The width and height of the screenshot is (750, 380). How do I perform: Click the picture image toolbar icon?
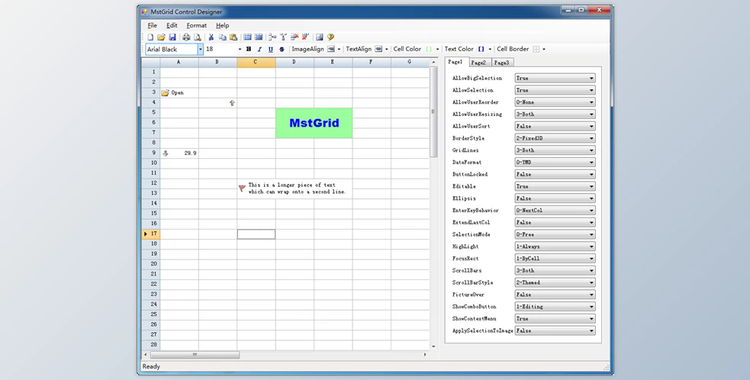pos(320,37)
